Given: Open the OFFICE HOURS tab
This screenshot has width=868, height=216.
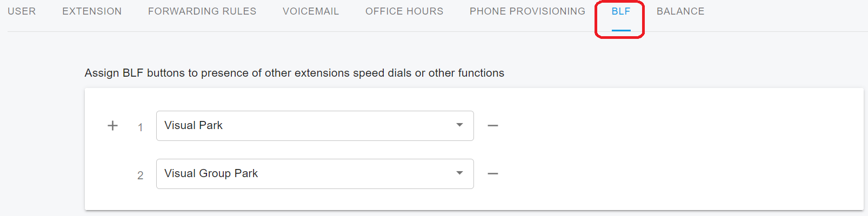Looking at the screenshot, I should click(404, 11).
